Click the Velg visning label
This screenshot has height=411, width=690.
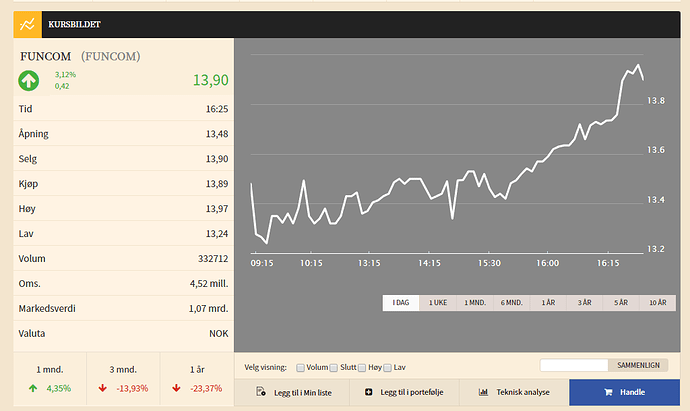pyautogui.click(x=265, y=367)
